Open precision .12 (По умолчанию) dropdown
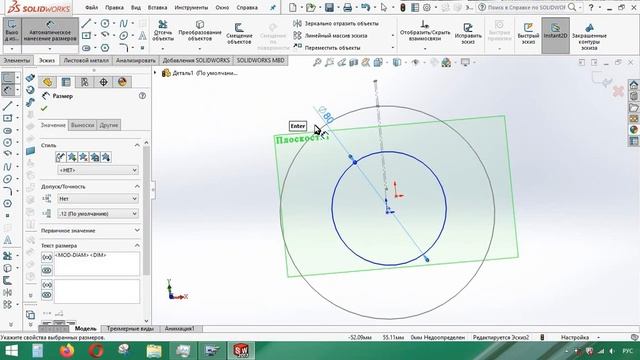The width and height of the screenshot is (640, 360). tap(98, 213)
